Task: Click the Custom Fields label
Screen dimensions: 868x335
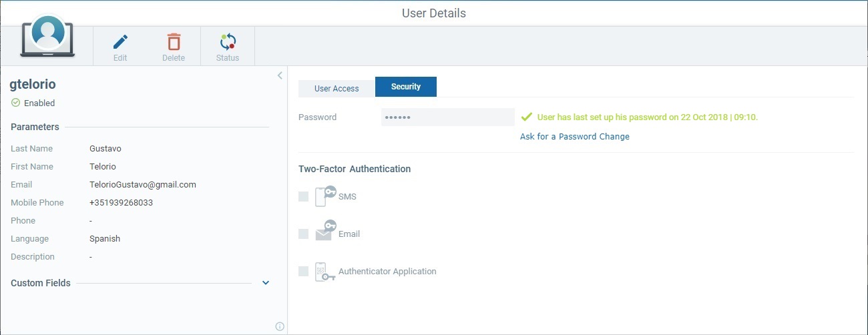Action: coord(41,283)
